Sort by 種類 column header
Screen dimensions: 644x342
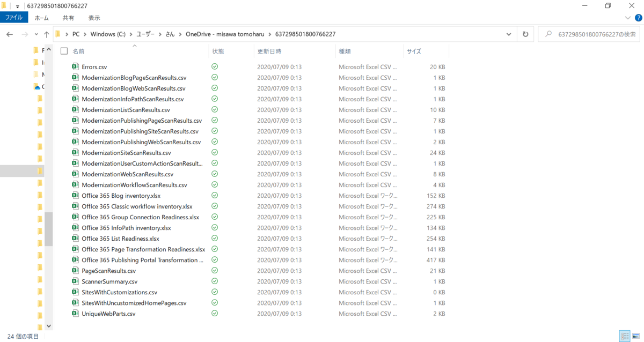tap(345, 51)
